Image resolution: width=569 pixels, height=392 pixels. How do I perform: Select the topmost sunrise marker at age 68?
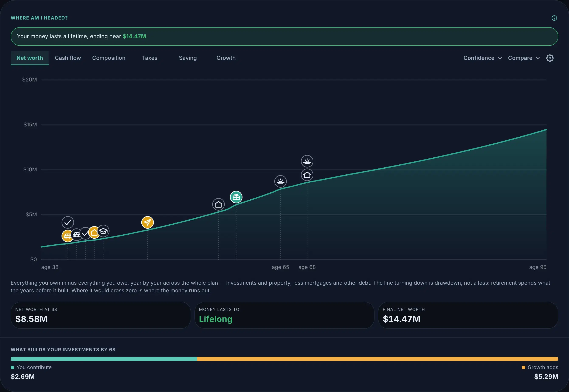click(307, 161)
